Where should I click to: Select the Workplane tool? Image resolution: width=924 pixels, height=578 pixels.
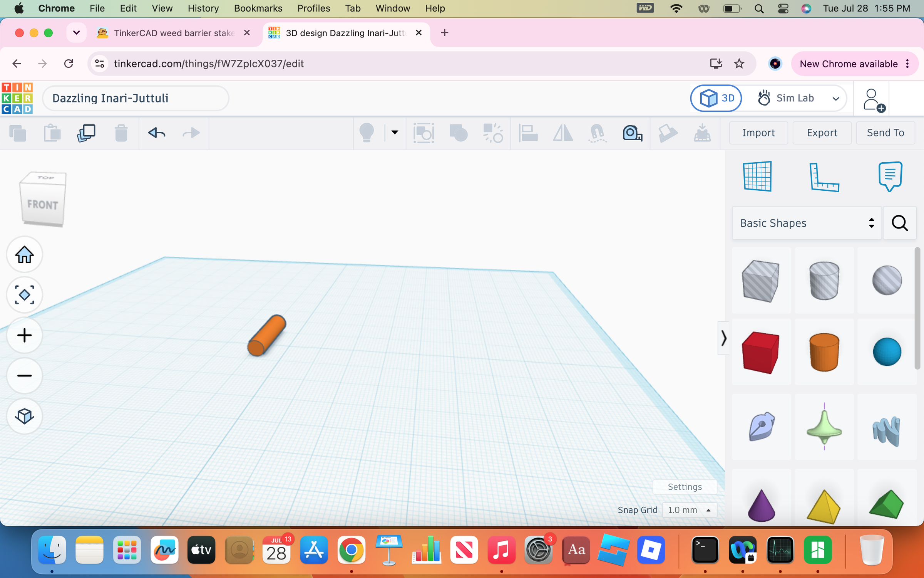point(757,176)
